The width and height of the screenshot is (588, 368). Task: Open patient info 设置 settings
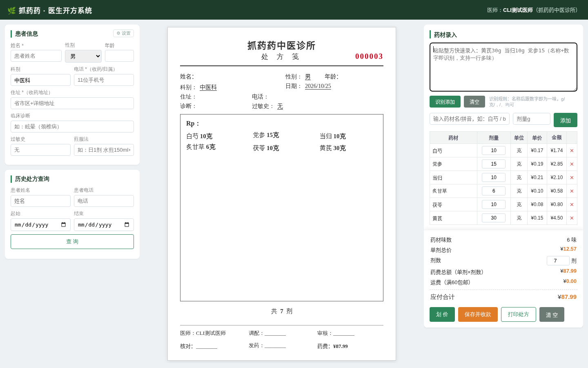coord(123,33)
